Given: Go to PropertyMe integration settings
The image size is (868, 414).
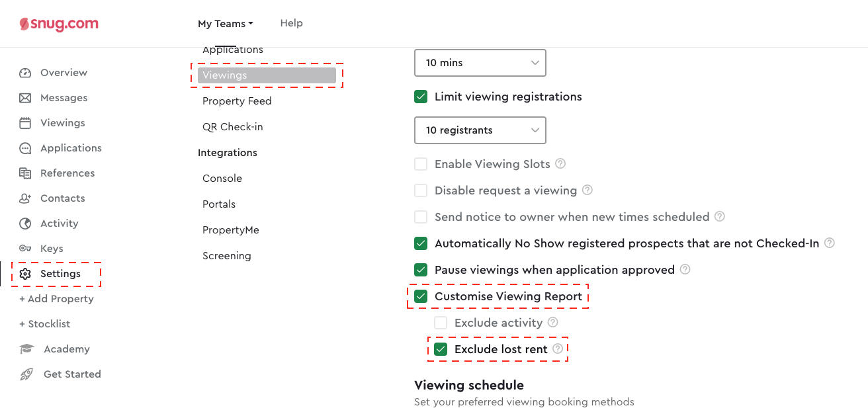Looking at the screenshot, I should [x=230, y=230].
